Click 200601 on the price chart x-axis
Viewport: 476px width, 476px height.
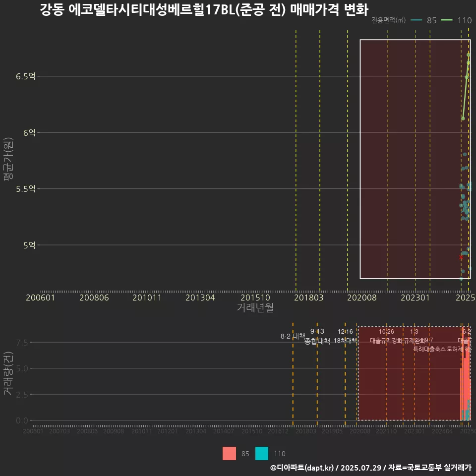(40, 297)
